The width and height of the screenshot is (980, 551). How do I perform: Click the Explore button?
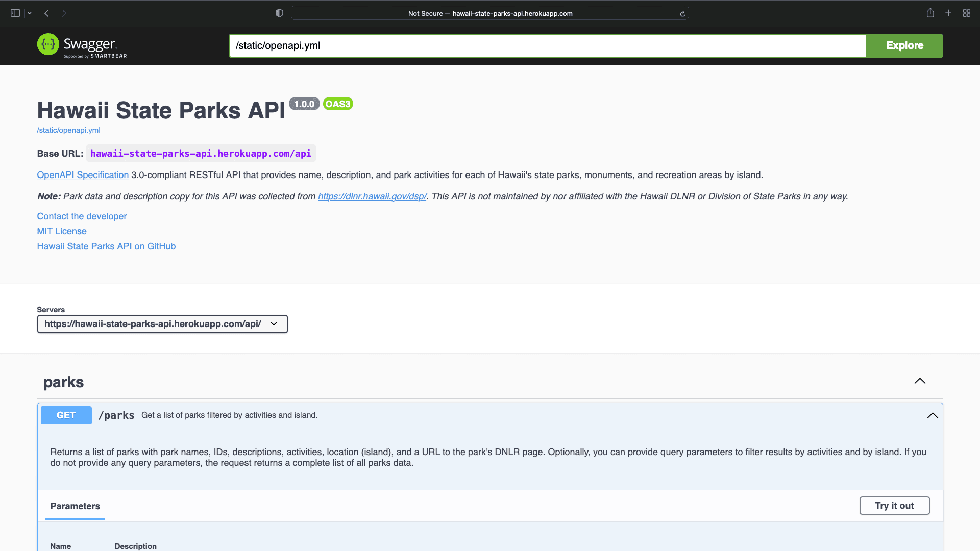click(904, 45)
